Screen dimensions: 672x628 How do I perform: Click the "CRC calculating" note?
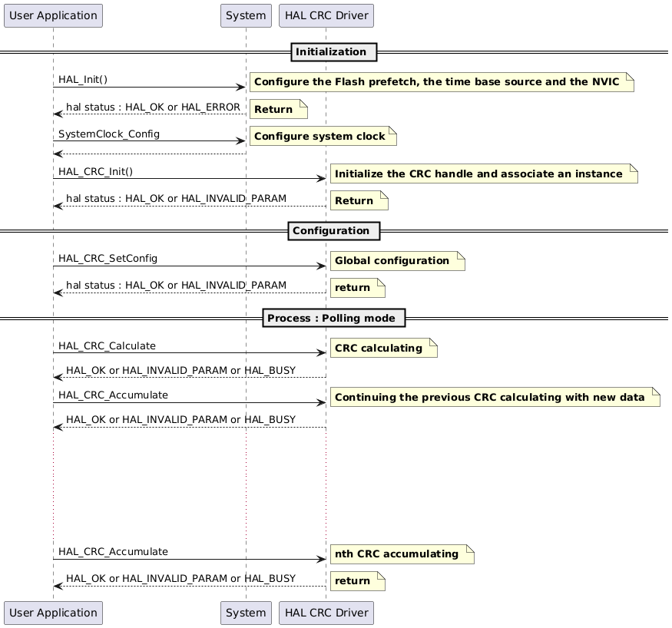coord(382,348)
